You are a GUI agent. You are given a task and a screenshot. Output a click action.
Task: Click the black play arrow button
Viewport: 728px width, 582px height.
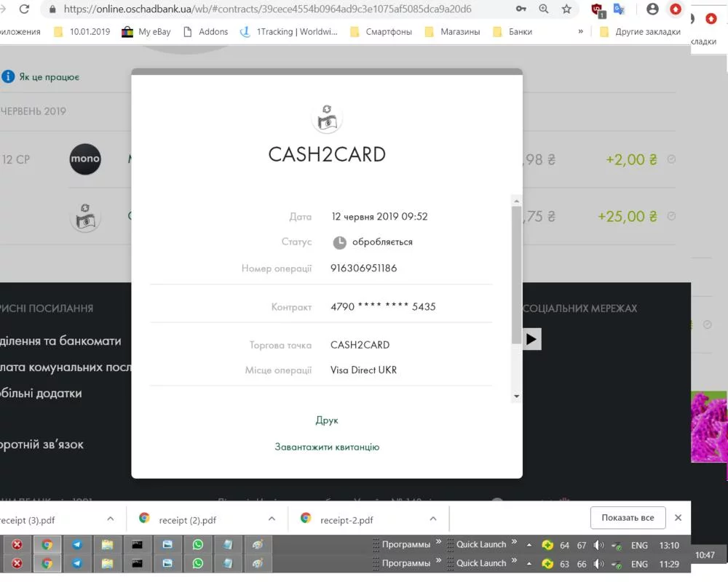point(531,339)
